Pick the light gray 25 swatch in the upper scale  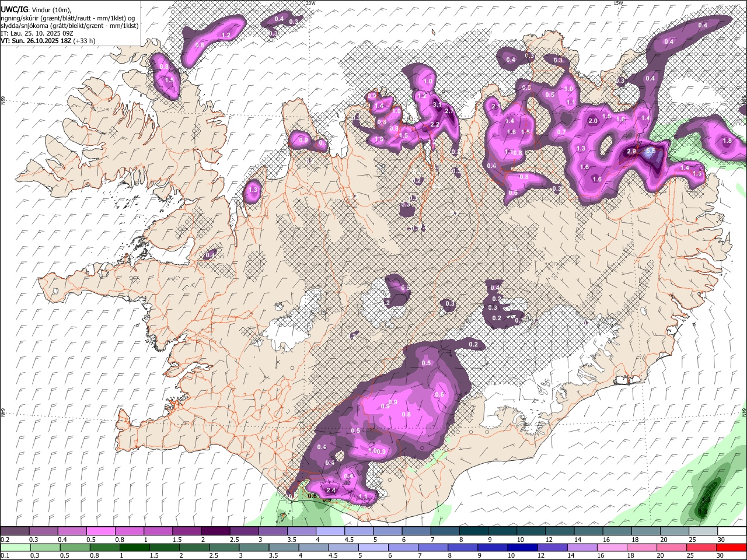703,531
